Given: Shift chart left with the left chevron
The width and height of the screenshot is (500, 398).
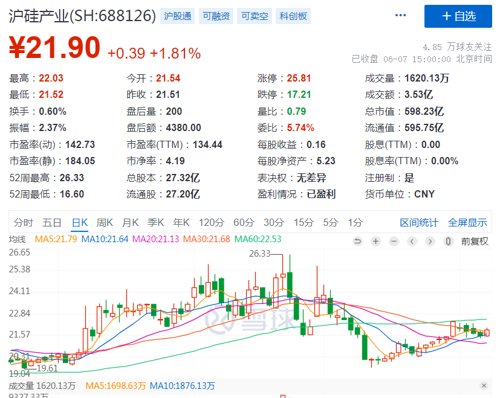Looking at the screenshot, I should tap(412, 241).
